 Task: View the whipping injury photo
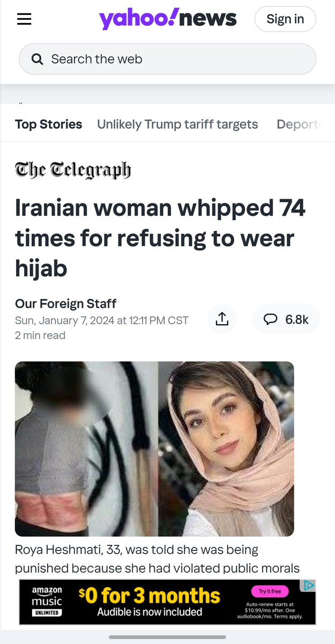[x=86, y=449]
